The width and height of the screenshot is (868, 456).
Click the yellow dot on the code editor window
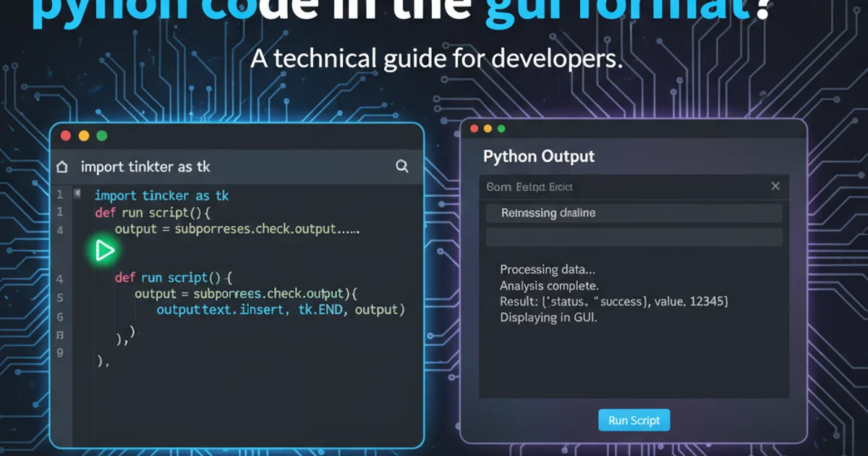(83, 135)
